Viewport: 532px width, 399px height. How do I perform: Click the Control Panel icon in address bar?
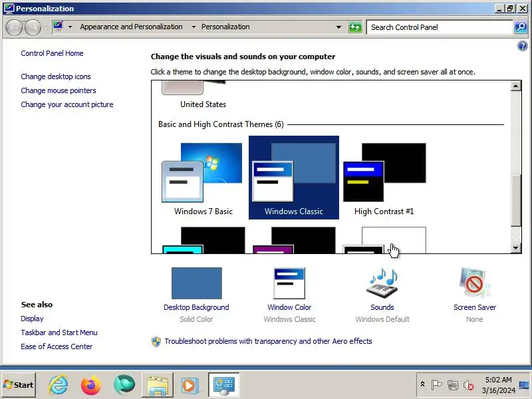pyautogui.click(x=58, y=27)
